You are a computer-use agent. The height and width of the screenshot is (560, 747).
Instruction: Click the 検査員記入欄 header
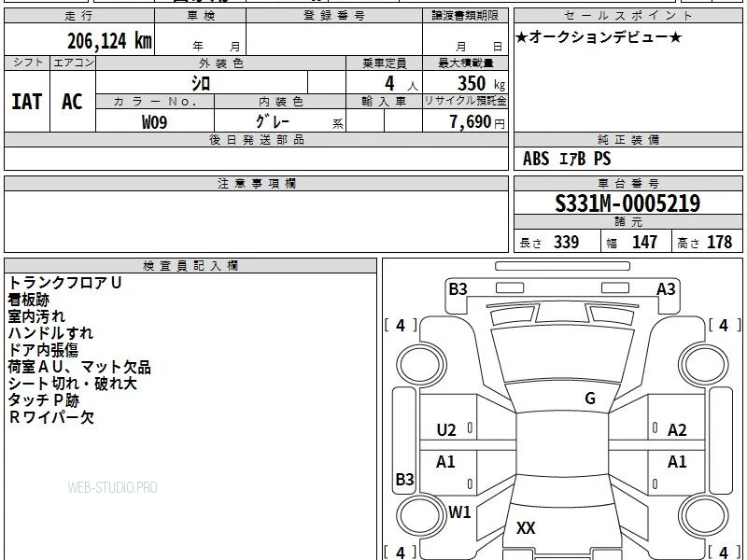(190, 266)
